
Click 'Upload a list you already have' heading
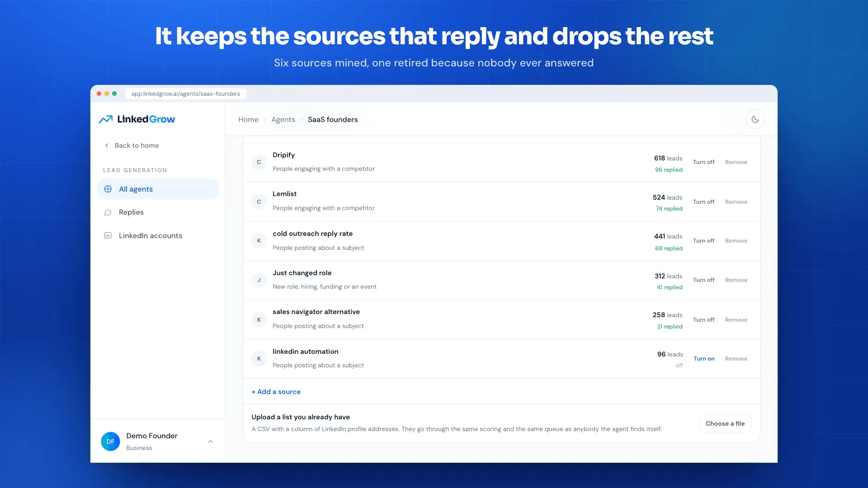point(301,417)
